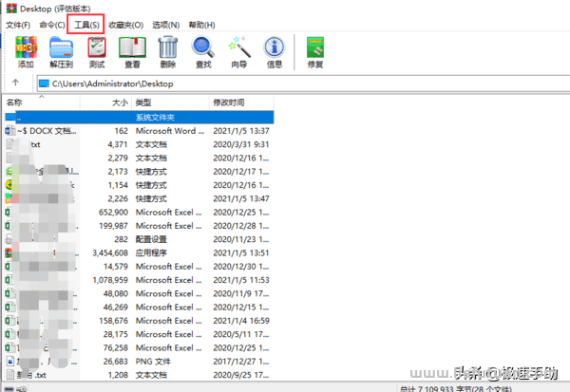Sort by Modified time (修改时间) header

241,103
